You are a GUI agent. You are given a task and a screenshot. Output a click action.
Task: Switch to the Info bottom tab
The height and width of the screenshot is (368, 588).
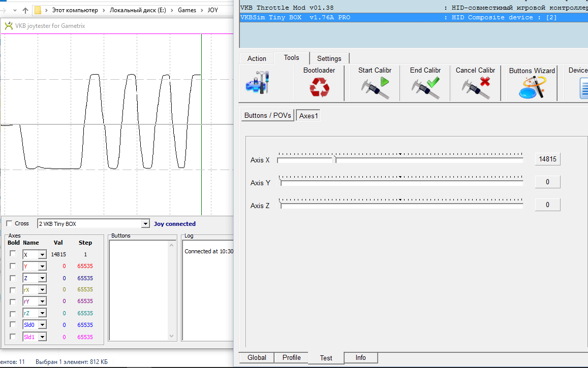pos(360,357)
